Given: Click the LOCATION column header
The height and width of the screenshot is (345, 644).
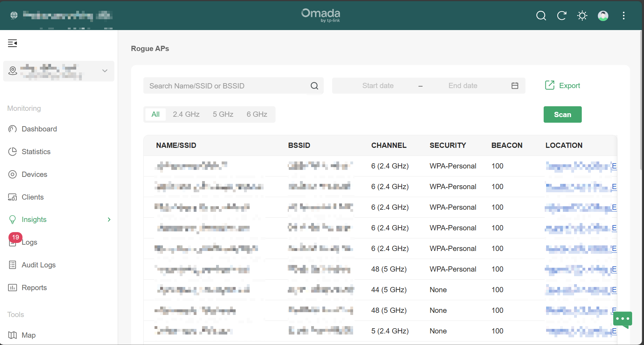Looking at the screenshot, I should coord(564,145).
